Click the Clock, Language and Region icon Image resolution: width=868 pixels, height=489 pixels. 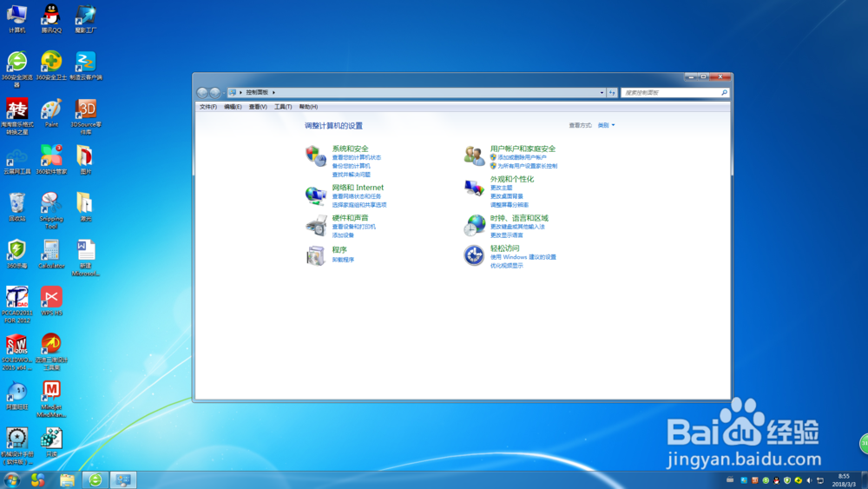(475, 226)
